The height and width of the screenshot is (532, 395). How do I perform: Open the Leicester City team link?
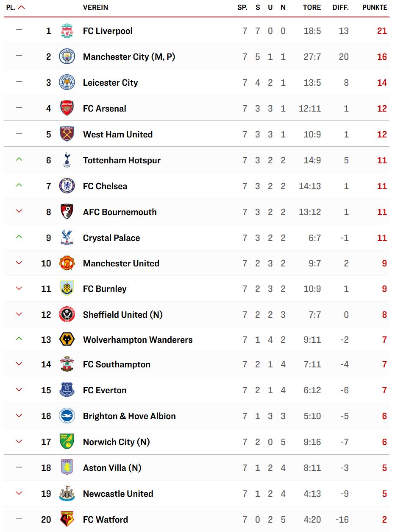[110, 83]
